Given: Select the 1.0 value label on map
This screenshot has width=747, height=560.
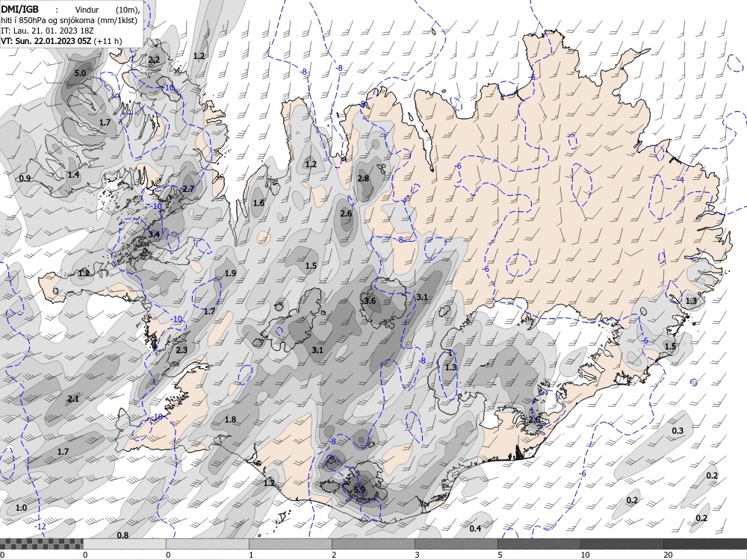Looking at the screenshot, I should (x=21, y=508).
